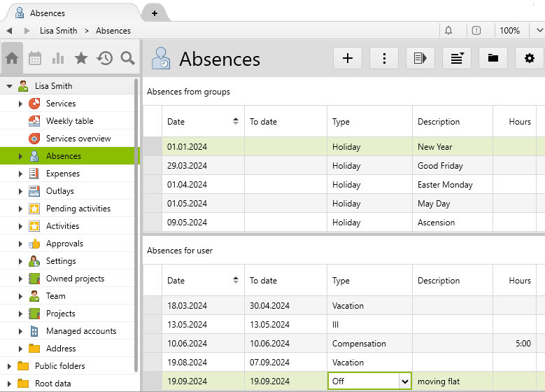Viewport: 545px width, 392px height.
Task: Click the search magnifier icon
Action: [127, 58]
